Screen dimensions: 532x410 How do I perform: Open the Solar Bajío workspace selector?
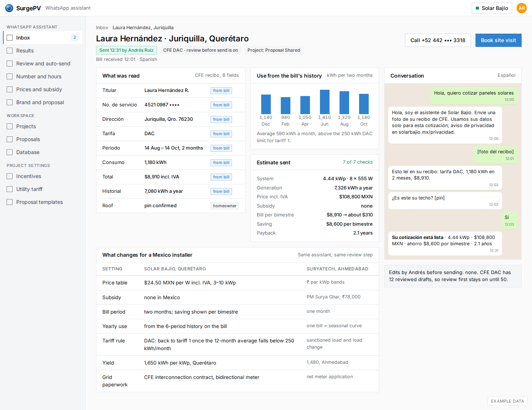click(x=492, y=8)
